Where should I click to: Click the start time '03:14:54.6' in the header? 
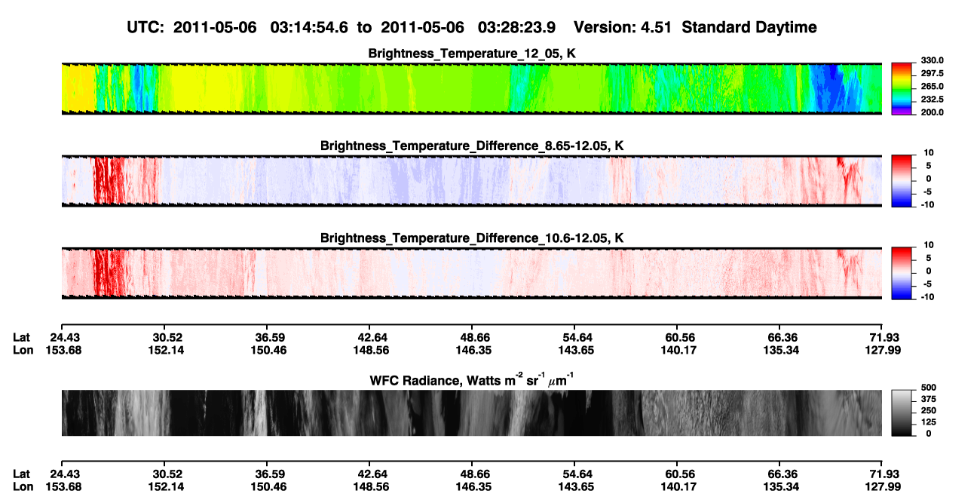point(311,28)
